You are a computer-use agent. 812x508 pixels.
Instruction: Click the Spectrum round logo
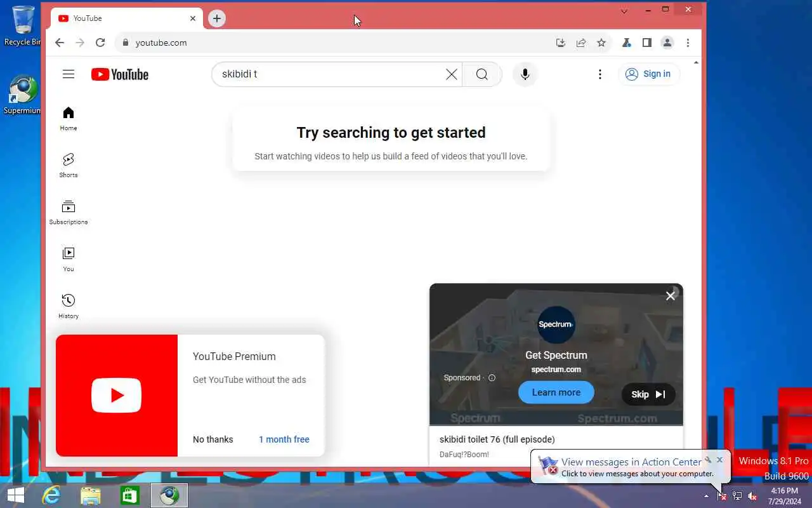coord(556,324)
